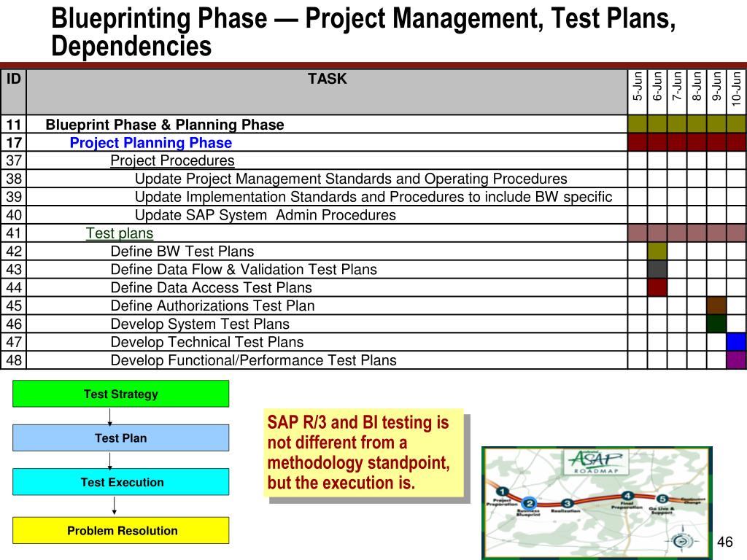Screen dimensions: 747x560
Task: Select the 7-Jun date column header
Action: [677, 92]
